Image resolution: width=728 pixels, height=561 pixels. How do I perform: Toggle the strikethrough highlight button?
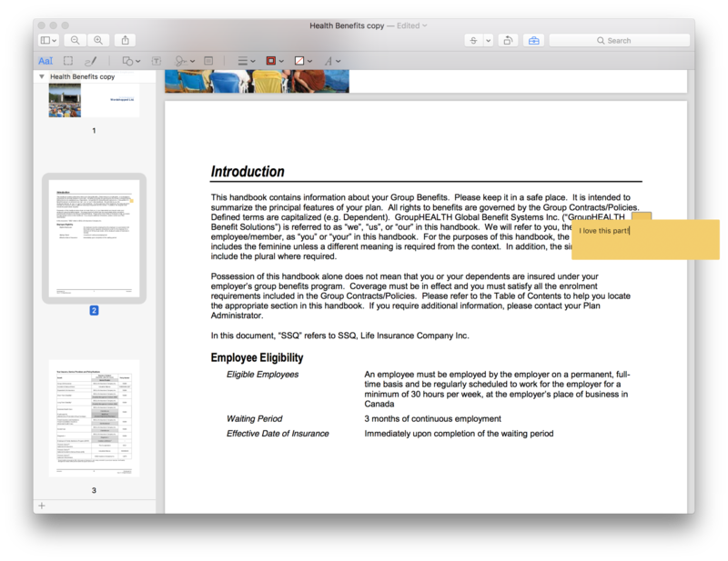pyautogui.click(x=473, y=40)
